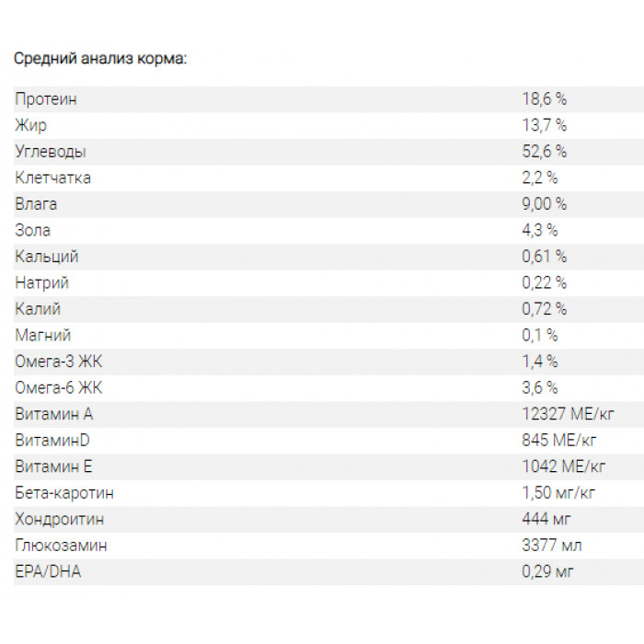Select the EPA/DHA row label
Viewport: 644px width, 644px height.
pyautogui.click(x=48, y=571)
